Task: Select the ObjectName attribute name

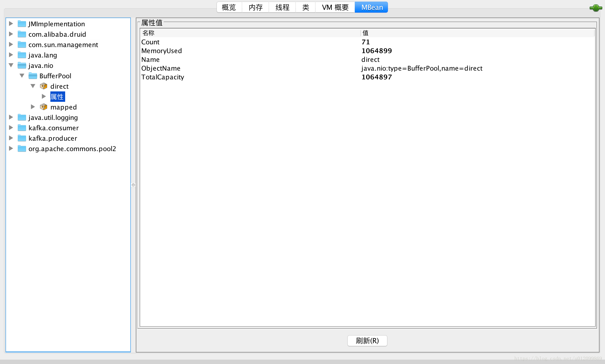Action: tap(161, 68)
